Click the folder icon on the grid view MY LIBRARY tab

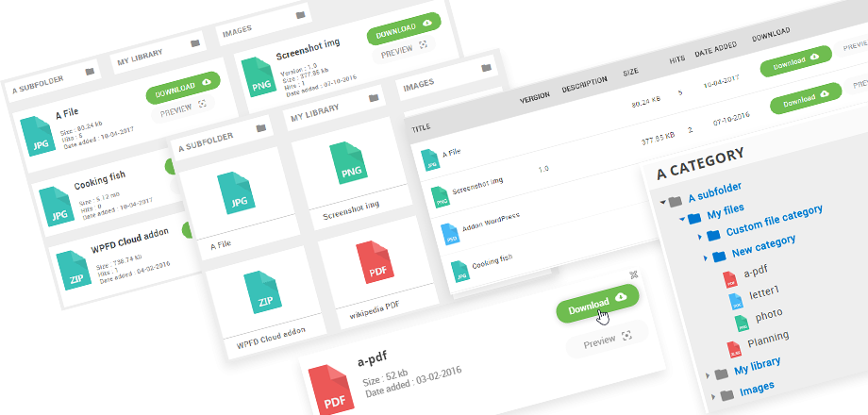click(374, 98)
